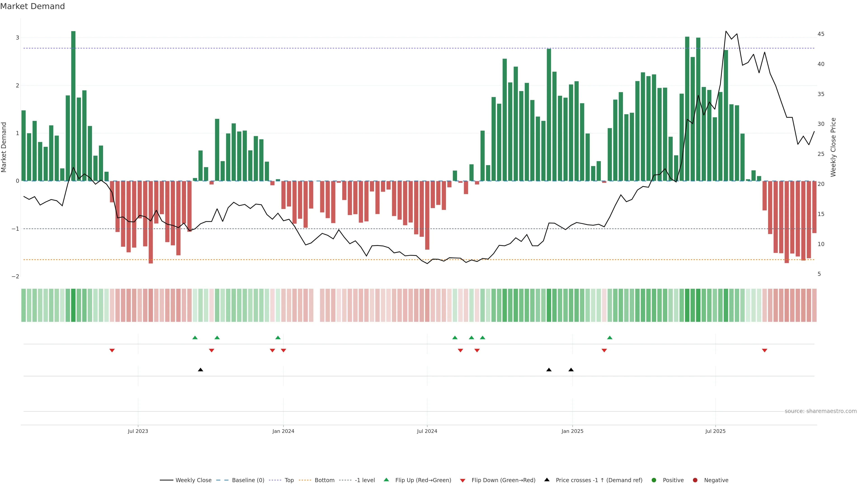Click the Weekly Close Price axis title

(833, 147)
